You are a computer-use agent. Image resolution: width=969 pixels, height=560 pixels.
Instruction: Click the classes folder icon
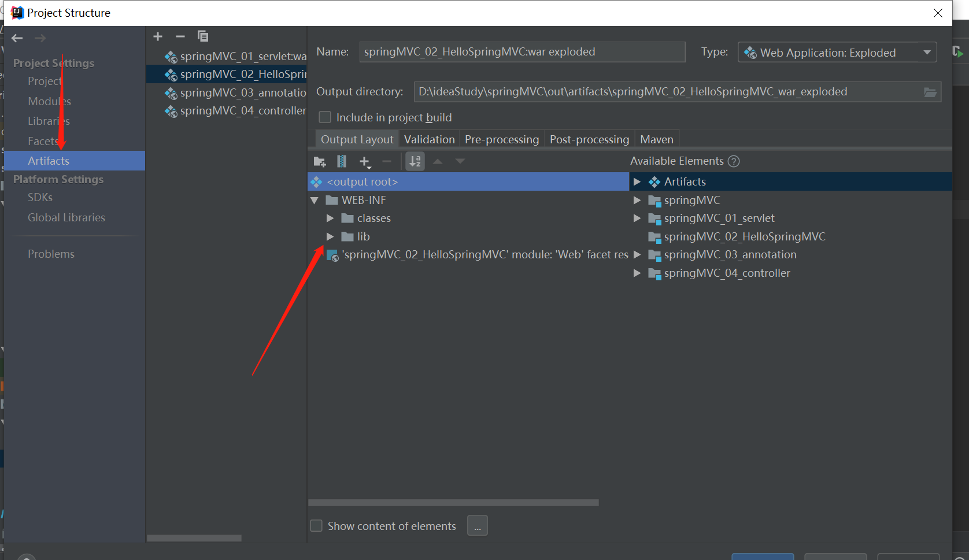pyautogui.click(x=347, y=218)
